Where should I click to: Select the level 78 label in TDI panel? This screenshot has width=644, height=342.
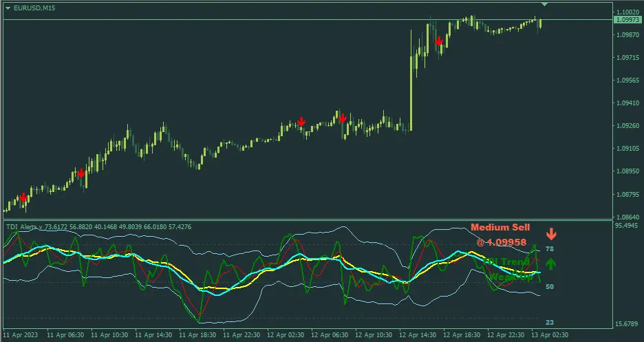click(x=550, y=249)
